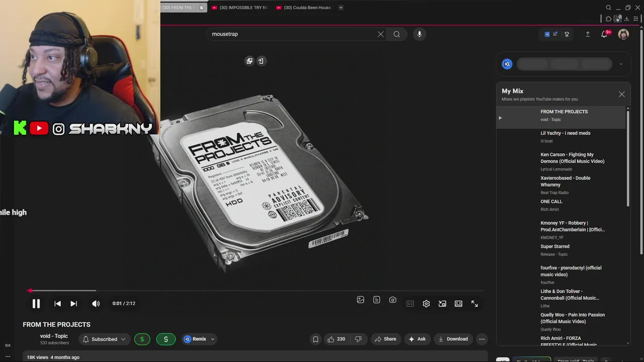The width and height of the screenshot is (644, 362).
Task: Click the copy-window icon above the video
Action: (x=250, y=61)
